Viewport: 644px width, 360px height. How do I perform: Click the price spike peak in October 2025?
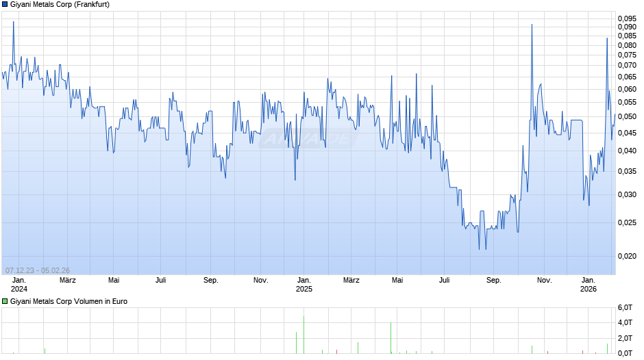coord(532,25)
